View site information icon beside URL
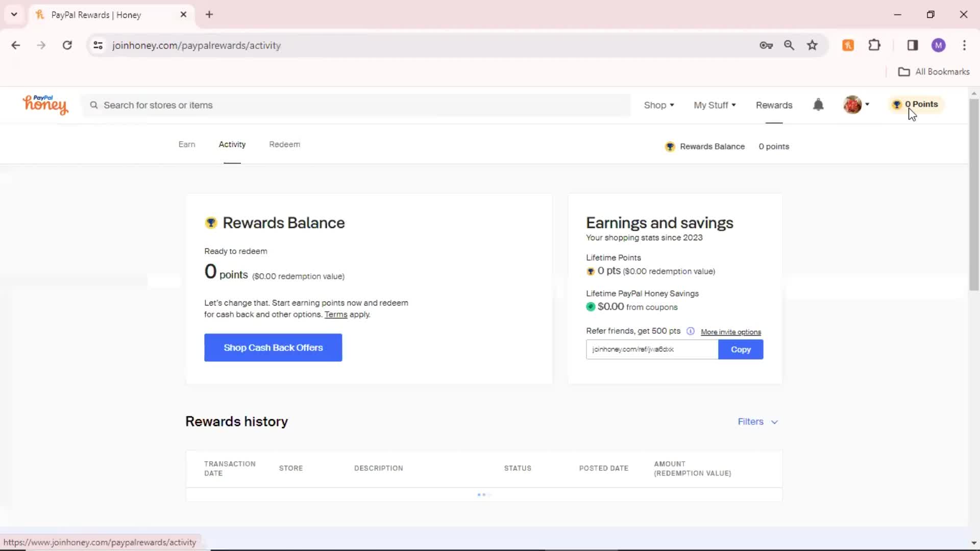Image resolution: width=980 pixels, height=551 pixels. coord(98,45)
